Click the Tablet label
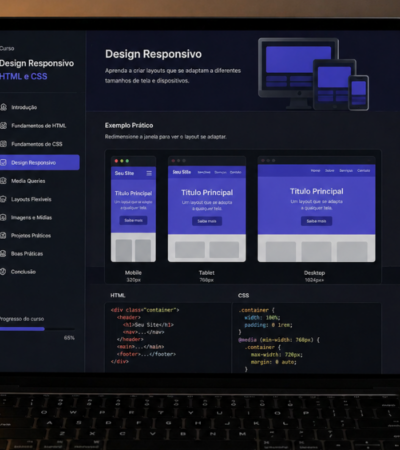This screenshot has height=450, width=400. [x=207, y=273]
